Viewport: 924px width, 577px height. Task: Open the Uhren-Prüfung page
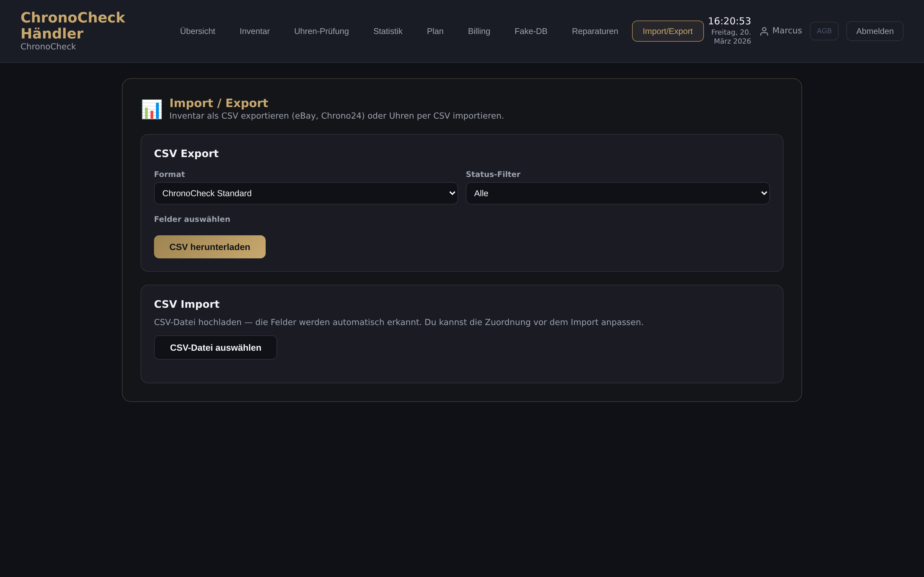tap(321, 31)
